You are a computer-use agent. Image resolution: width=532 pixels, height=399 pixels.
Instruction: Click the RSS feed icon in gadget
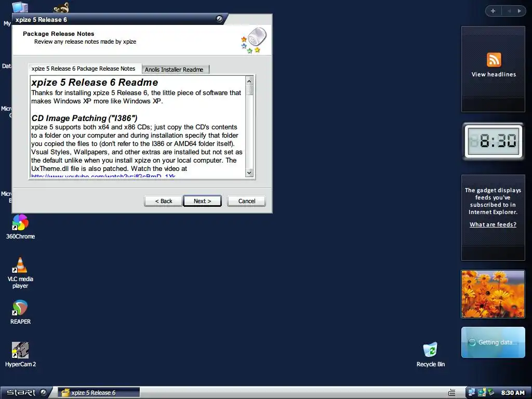point(494,60)
